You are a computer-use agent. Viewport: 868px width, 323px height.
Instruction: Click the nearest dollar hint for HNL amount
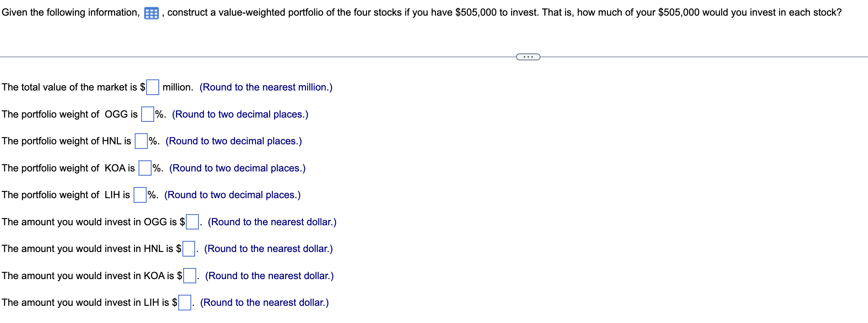click(x=268, y=249)
